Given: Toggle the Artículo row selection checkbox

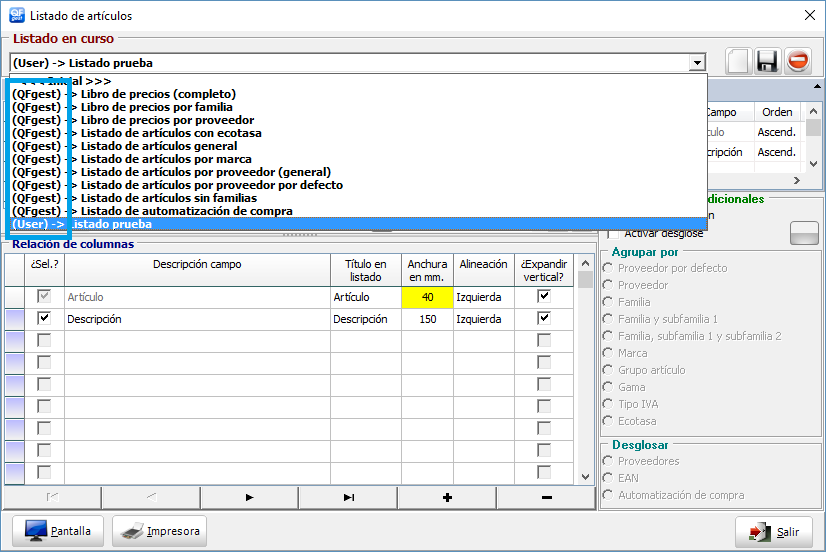Looking at the screenshot, I should [x=44, y=296].
